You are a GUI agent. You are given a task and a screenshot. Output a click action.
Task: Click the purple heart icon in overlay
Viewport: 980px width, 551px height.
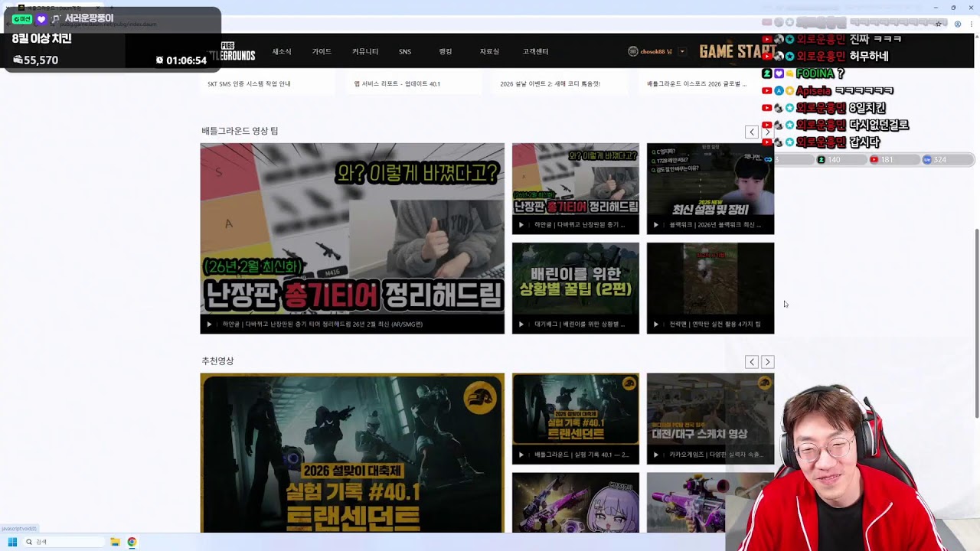click(x=41, y=18)
